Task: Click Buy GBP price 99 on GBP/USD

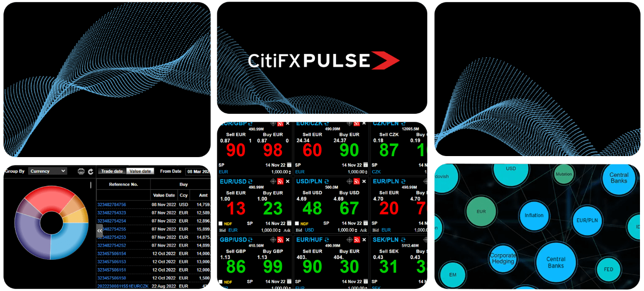Action: pyautogui.click(x=273, y=266)
